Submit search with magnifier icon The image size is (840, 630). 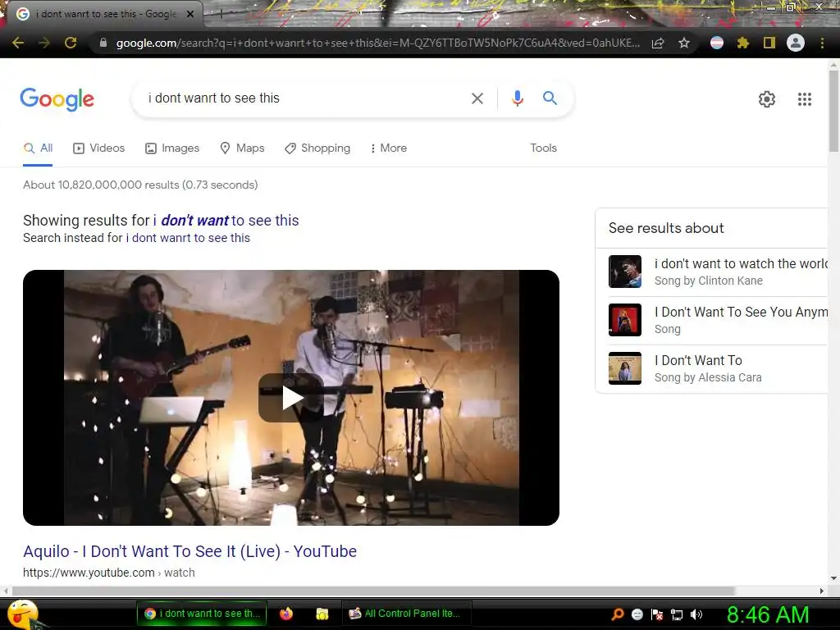click(550, 98)
